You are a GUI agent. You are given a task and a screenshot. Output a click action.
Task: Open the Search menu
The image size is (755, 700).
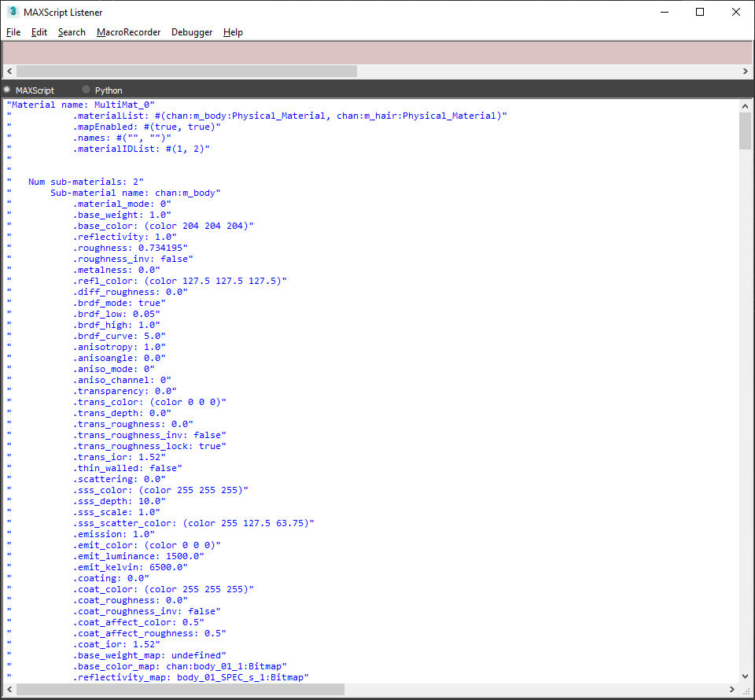(x=72, y=32)
